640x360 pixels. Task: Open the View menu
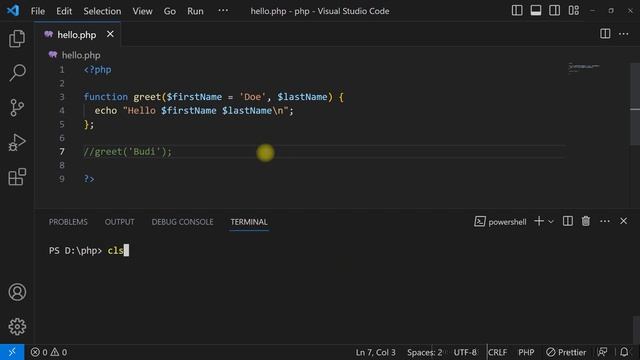click(x=142, y=11)
